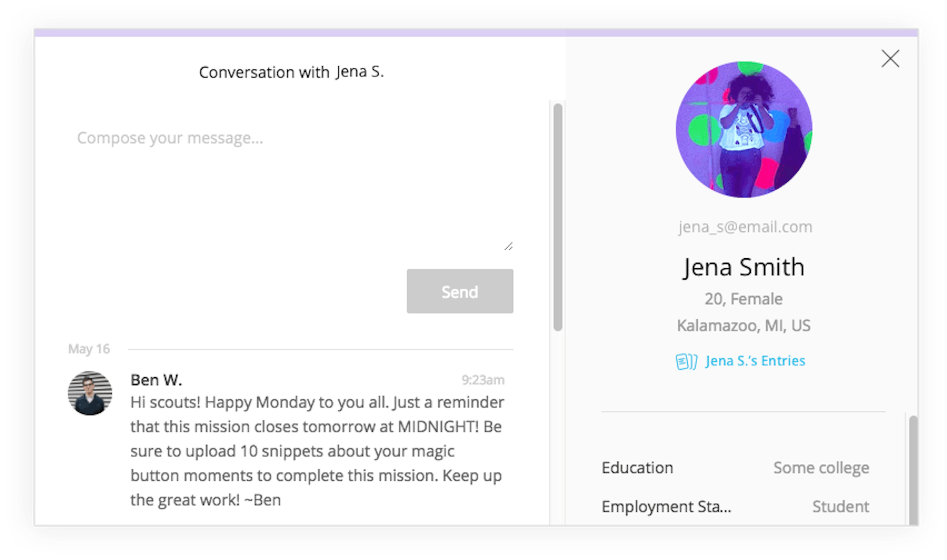Click the truncated Employment Status label
Viewport: 947px width, 560px height.
[666, 507]
